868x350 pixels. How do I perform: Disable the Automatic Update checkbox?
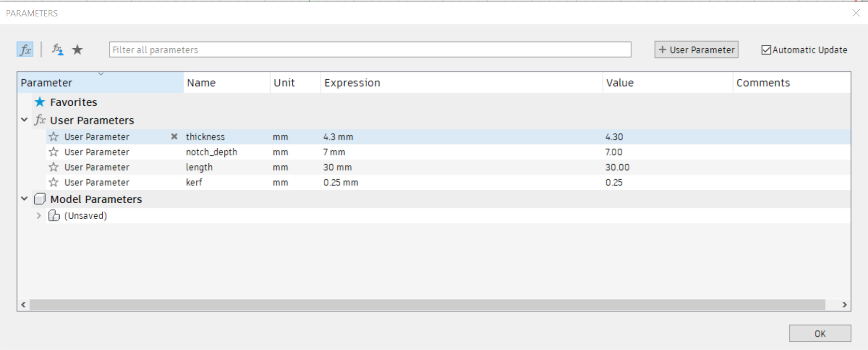pos(766,50)
